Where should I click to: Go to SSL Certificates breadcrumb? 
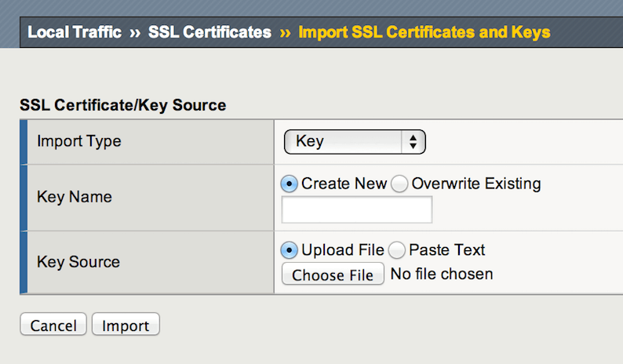209,32
